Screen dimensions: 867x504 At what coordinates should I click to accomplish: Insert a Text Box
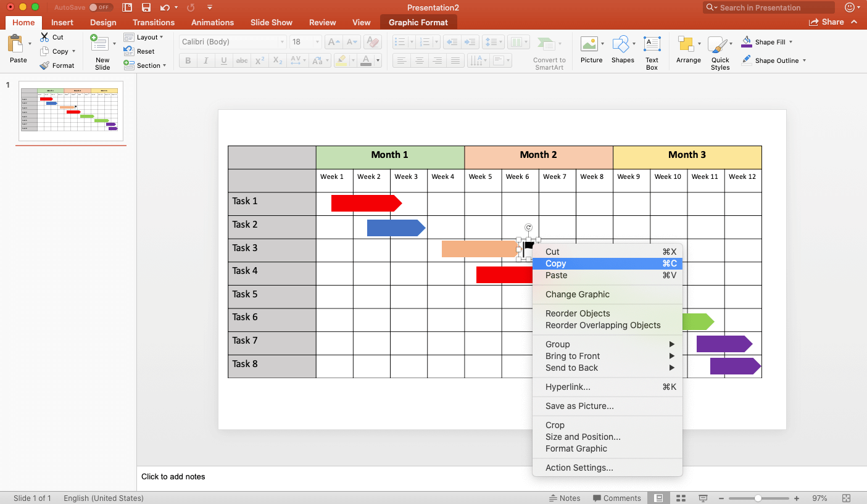click(x=652, y=45)
